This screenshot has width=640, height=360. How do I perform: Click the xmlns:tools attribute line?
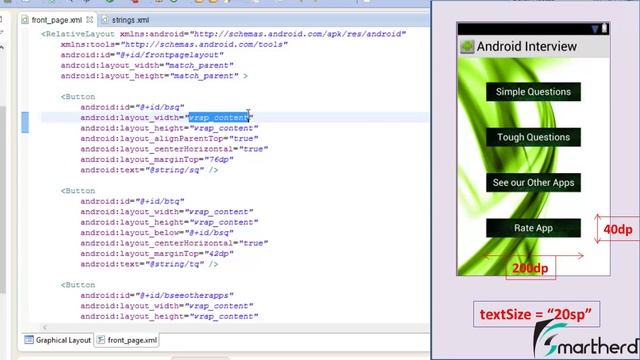(x=174, y=44)
